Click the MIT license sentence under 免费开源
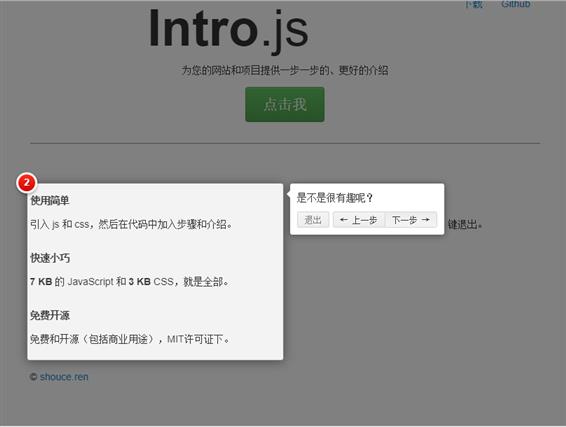The height and width of the screenshot is (427, 566). 130,339
